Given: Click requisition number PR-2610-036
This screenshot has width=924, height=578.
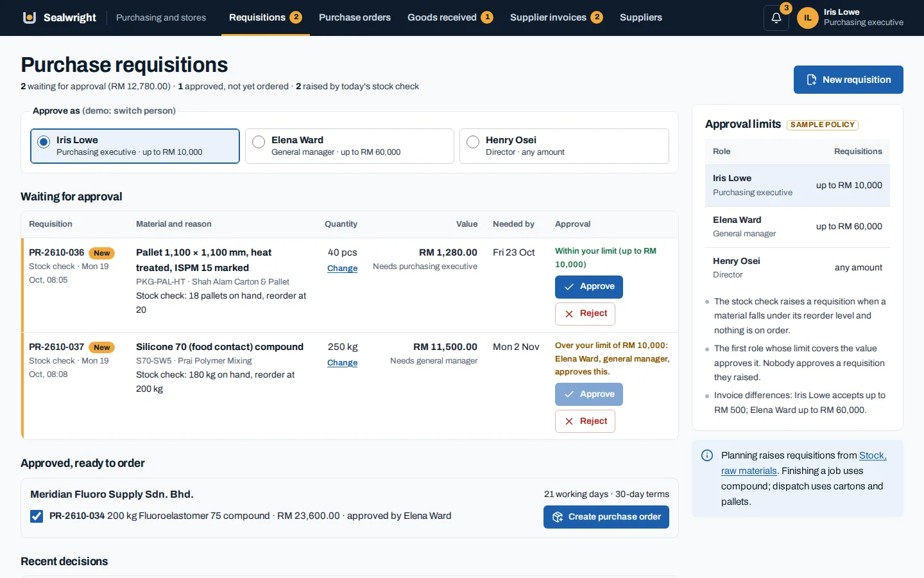Looking at the screenshot, I should (56, 252).
